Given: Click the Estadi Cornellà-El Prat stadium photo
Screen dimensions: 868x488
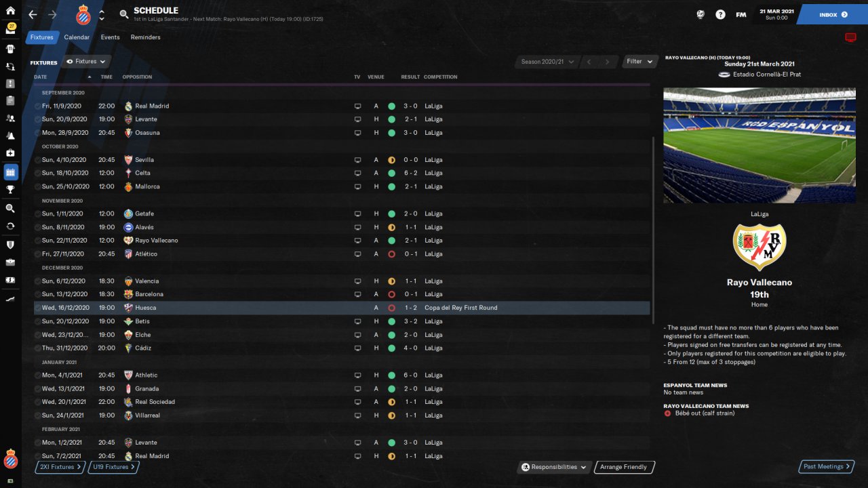Looking at the screenshot, I should click(759, 145).
